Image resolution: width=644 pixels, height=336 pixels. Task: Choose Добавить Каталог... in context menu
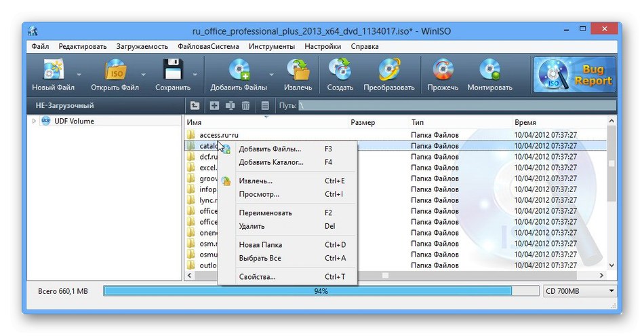(287, 162)
